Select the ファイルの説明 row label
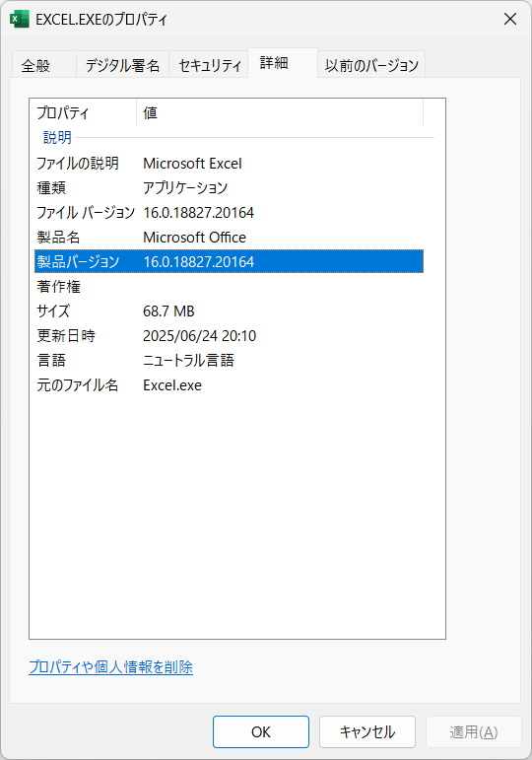Viewport: 532px width, 760px height. pyautogui.click(x=78, y=164)
